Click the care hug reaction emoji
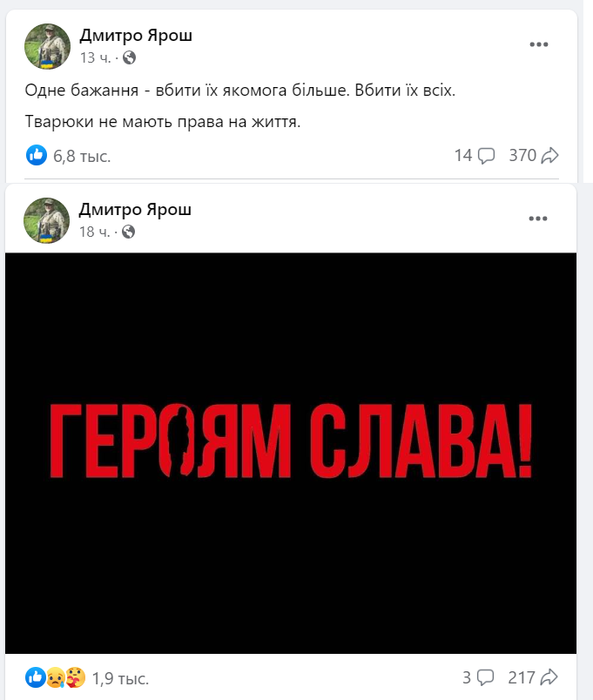Image resolution: width=593 pixels, height=700 pixels. click(x=76, y=677)
